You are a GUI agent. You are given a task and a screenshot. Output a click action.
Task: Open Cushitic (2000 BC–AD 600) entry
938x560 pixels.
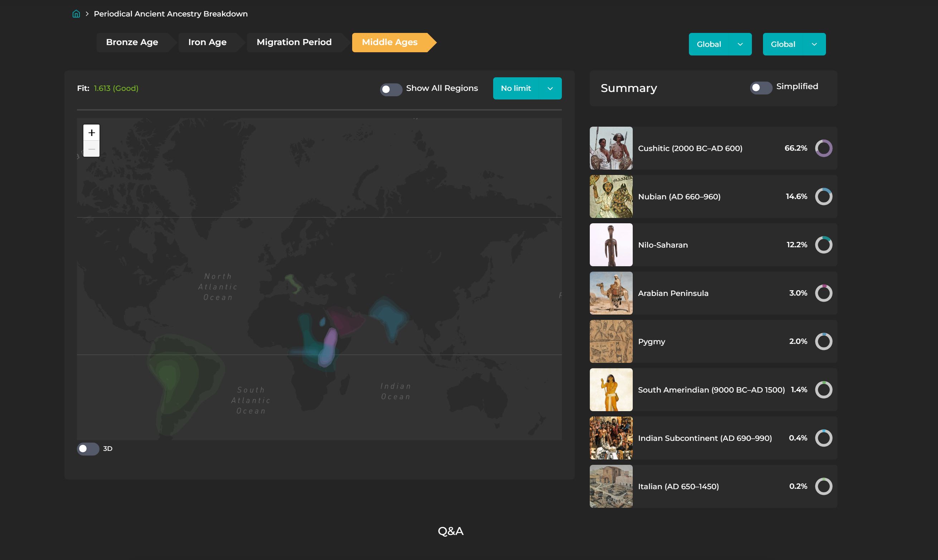click(x=713, y=148)
